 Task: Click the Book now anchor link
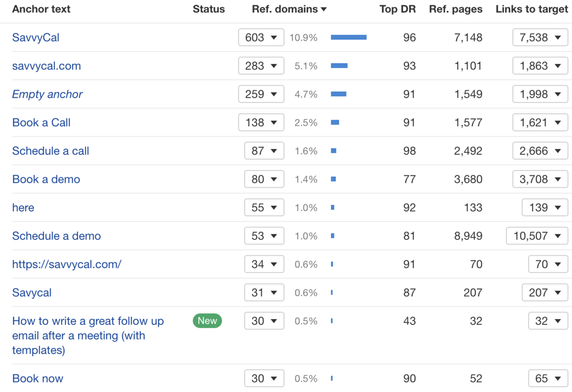38,379
